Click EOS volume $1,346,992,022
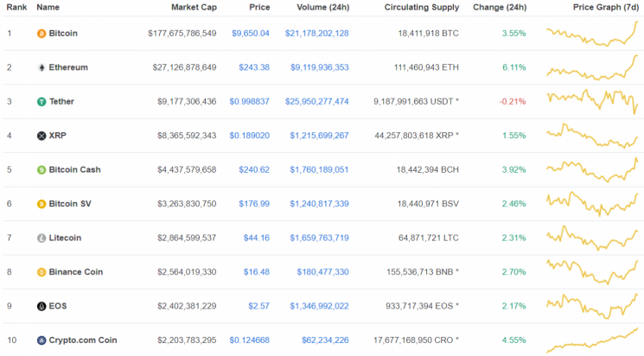 pos(319,306)
